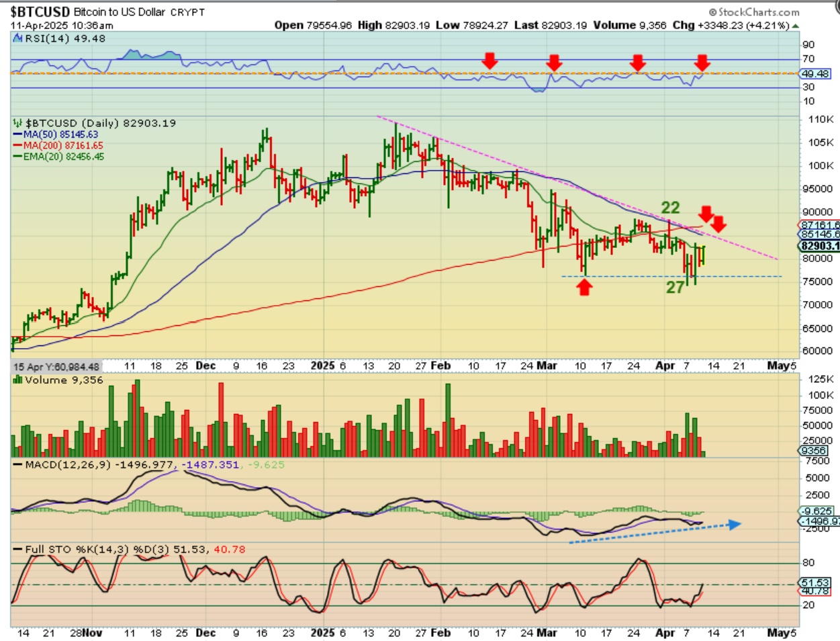Click the 9356 volume value tag
This screenshot has height=641, width=840.
[813, 451]
